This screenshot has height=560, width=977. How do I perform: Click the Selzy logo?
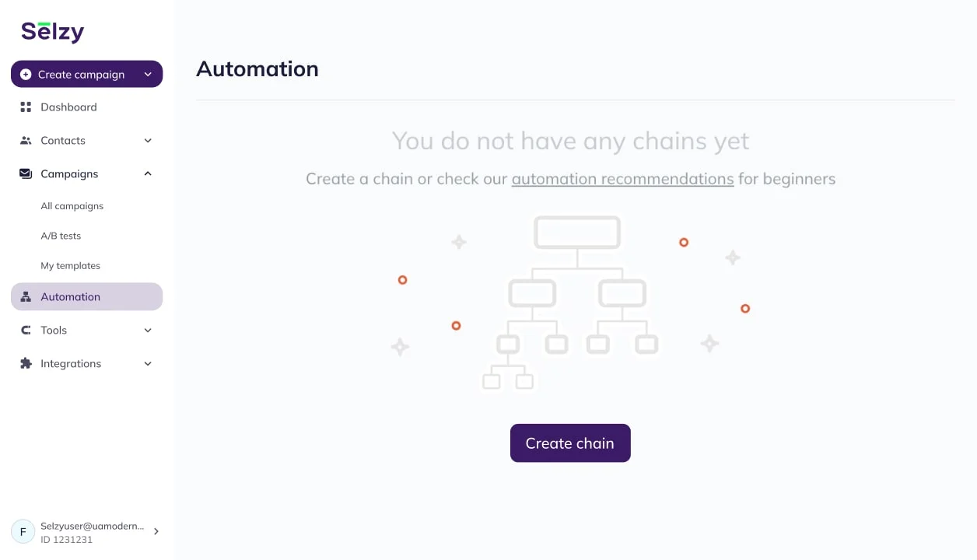[51, 31]
